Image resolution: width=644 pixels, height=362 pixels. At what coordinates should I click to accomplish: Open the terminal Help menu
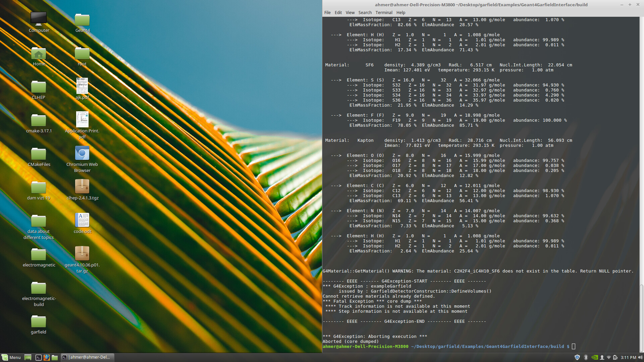tap(401, 12)
